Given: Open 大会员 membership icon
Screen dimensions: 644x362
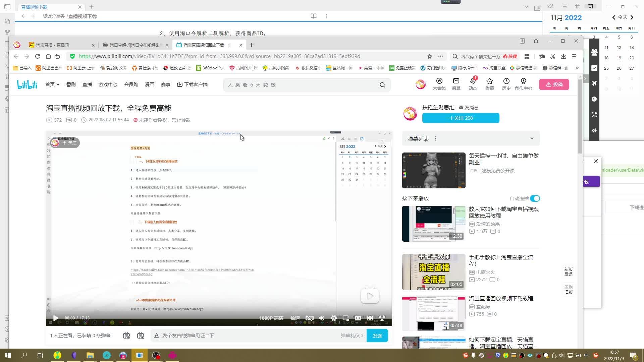Looking at the screenshot, I should (x=439, y=84).
